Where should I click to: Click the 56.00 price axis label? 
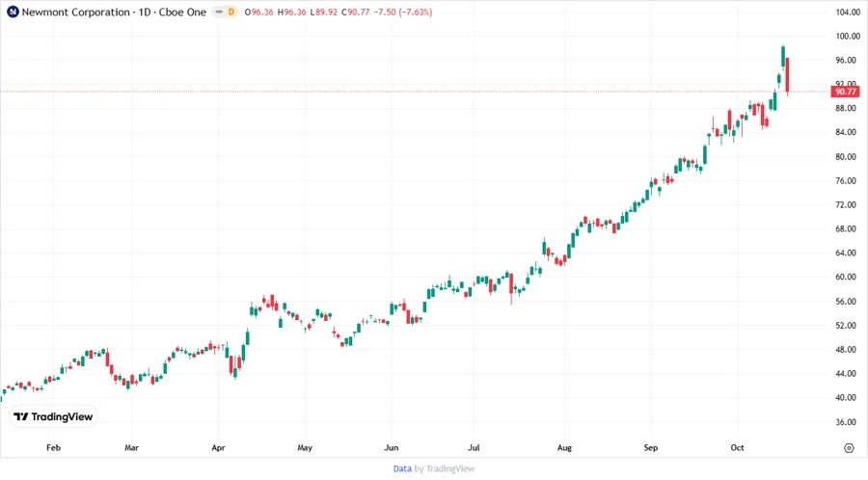(x=845, y=302)
